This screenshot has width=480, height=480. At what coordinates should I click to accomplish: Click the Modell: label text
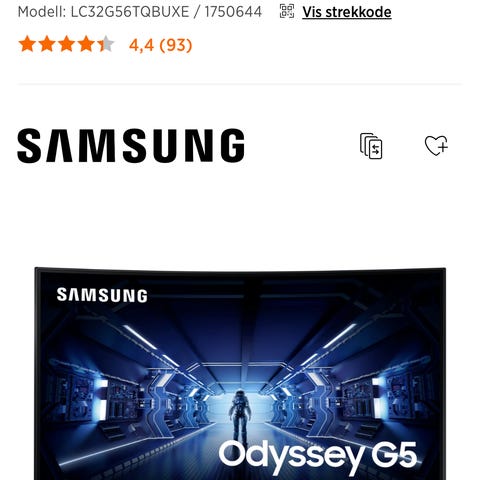(42, 12)
